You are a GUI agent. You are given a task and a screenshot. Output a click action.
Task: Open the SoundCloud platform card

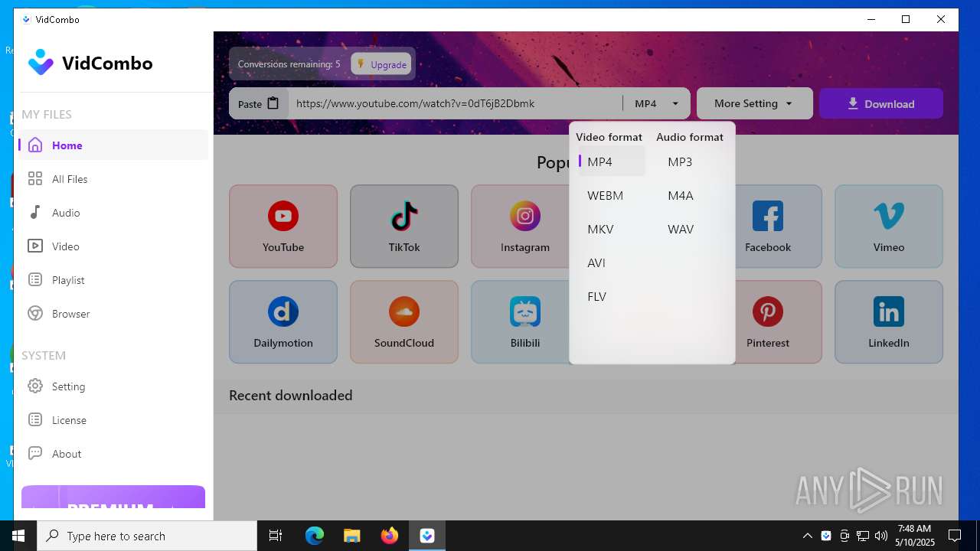(x=404, y=321)
